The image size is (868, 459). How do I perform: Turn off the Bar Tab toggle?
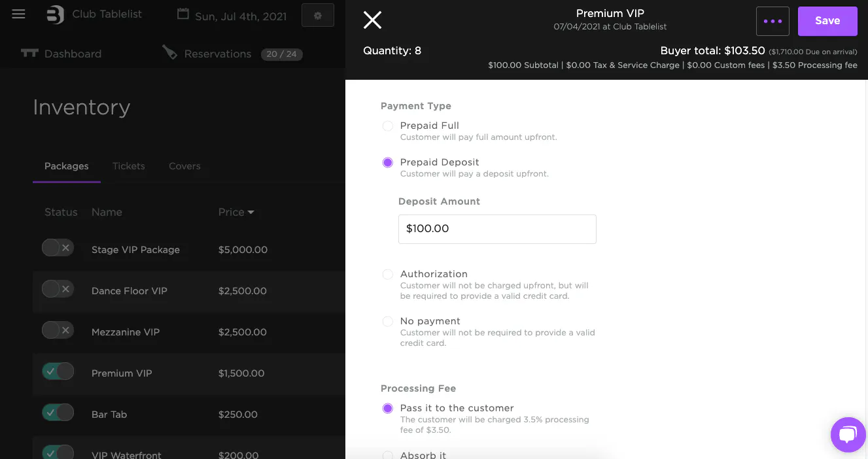58,413
